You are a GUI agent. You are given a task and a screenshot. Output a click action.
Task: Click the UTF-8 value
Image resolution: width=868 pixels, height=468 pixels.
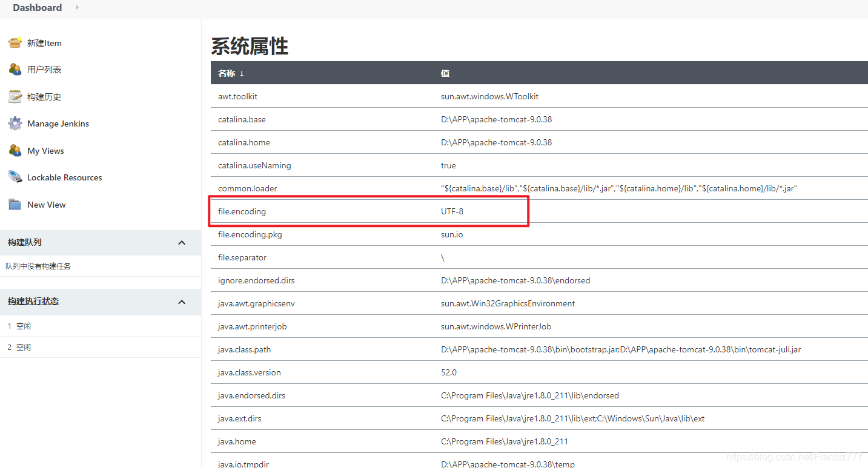(x=452, y=211)
